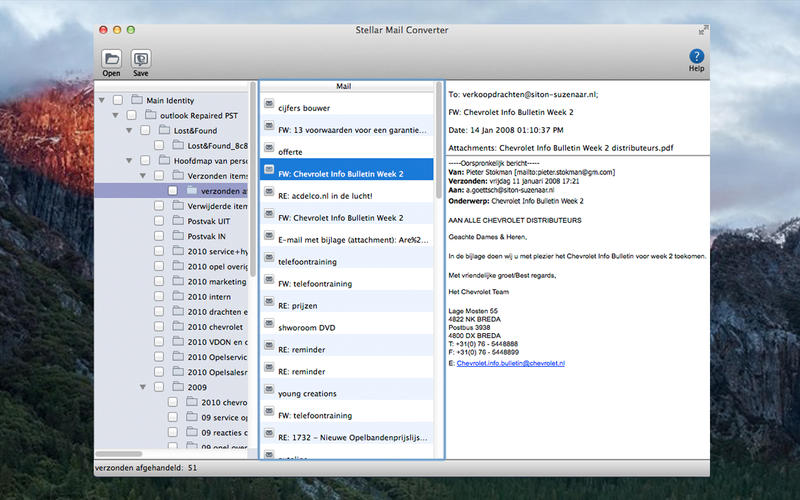Click the fullscreen arrows icon in title bar
This screenshot has width=800, height=500.
pyautogui.click(x=704, y=30)
